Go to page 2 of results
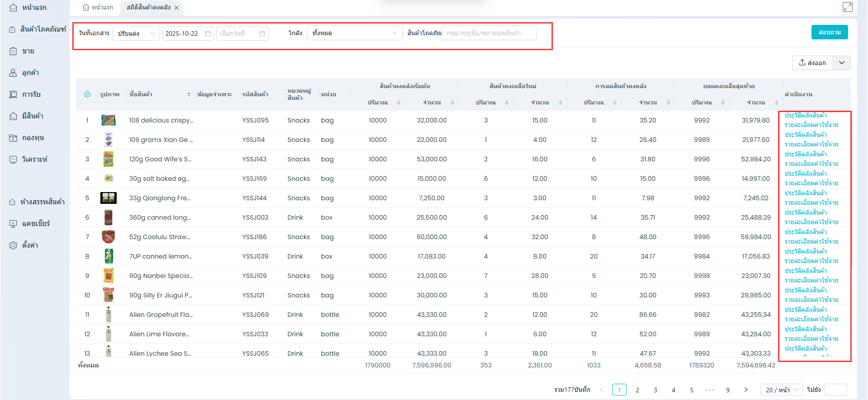 point(637,390)
